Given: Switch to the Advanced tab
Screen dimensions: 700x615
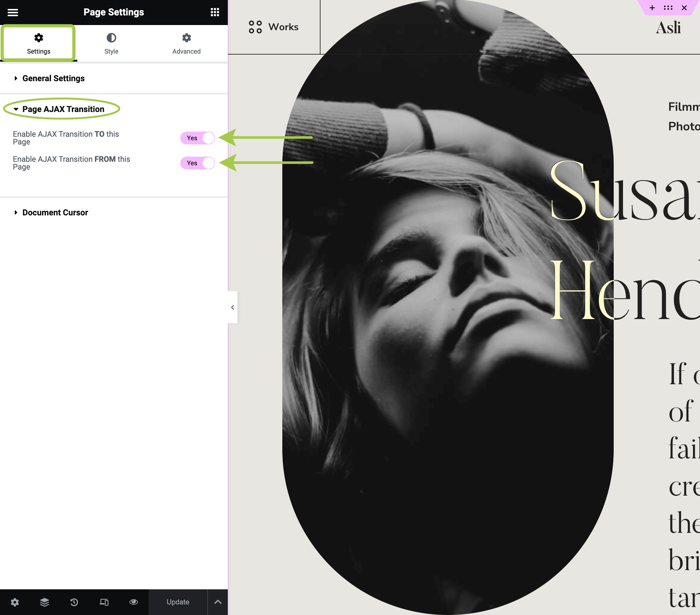Looking at the screenshot, I should tap(186, 44).
